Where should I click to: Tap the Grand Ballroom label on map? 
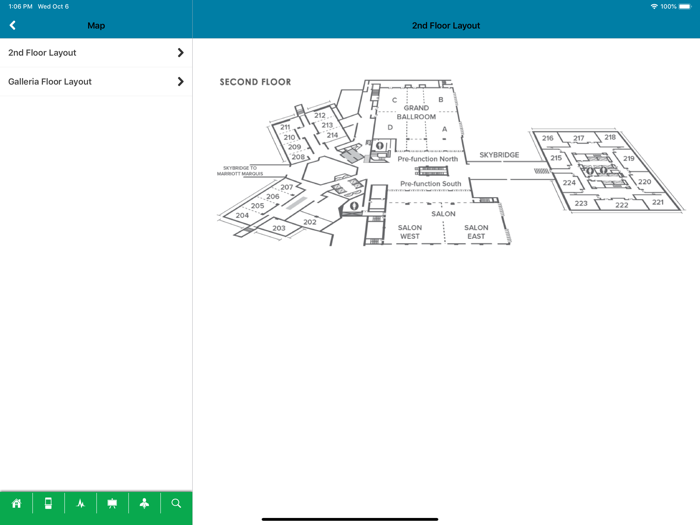[x=416, y=112]
